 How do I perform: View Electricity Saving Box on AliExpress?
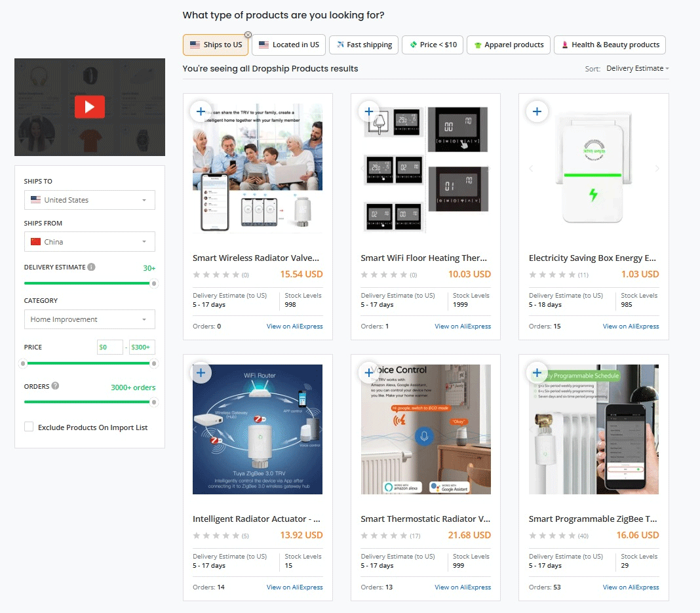point(631,326)
